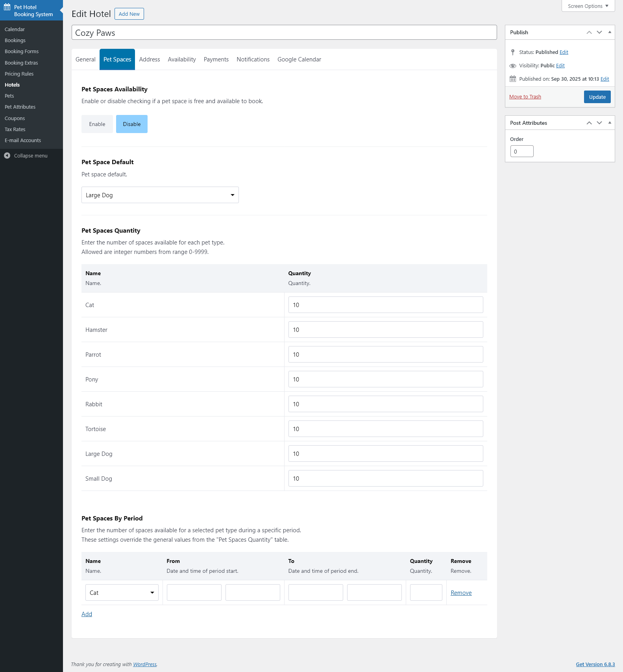
Task: Move the Publish panel up
Action: (x=589, y=32)
